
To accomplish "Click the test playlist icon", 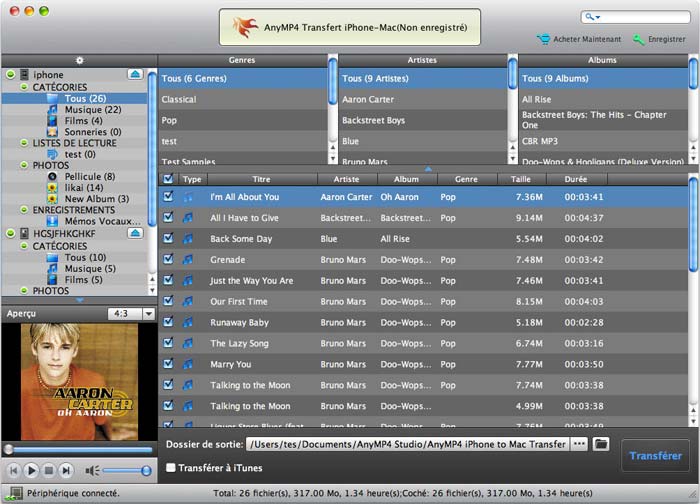I will click(x=53, y=154).
